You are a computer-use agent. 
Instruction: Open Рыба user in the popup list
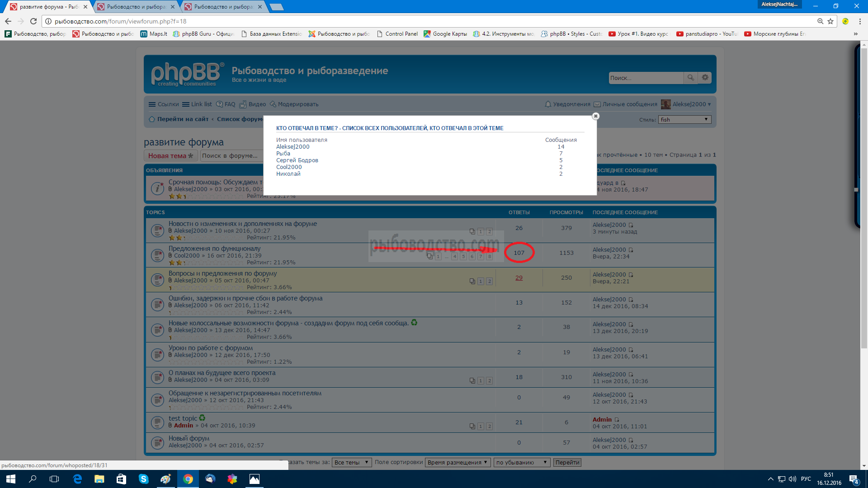(x=283, y=154)
